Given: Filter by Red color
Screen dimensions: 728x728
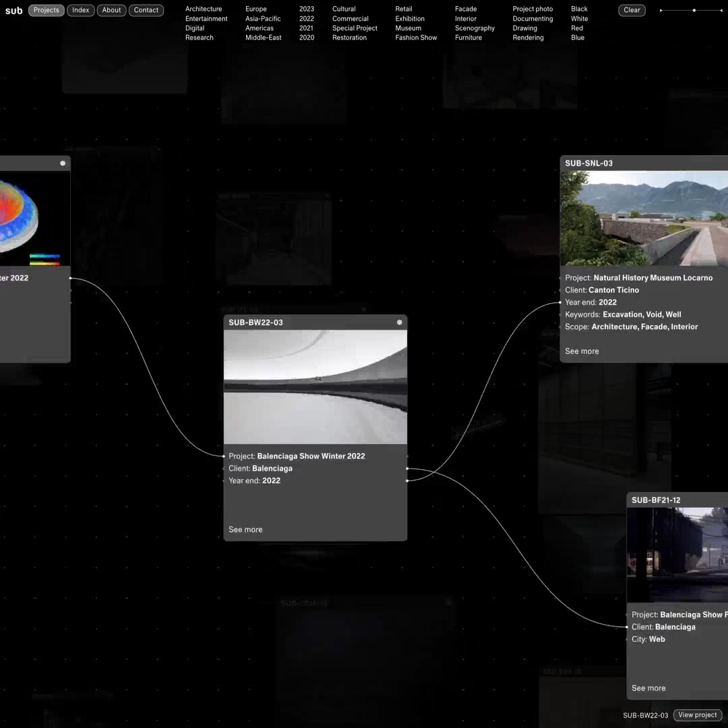Looking at the screenshot, I should click(x=577, y=28).
